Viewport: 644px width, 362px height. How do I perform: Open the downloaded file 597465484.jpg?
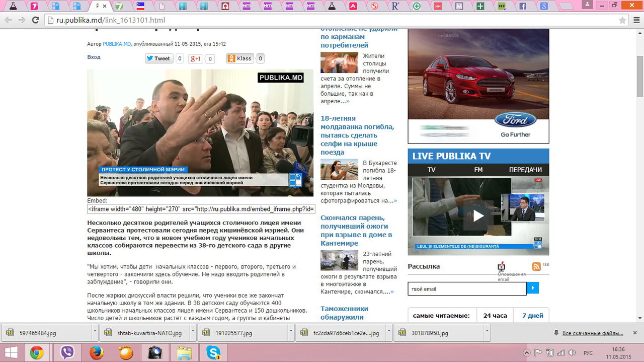(x=46, y=333)
